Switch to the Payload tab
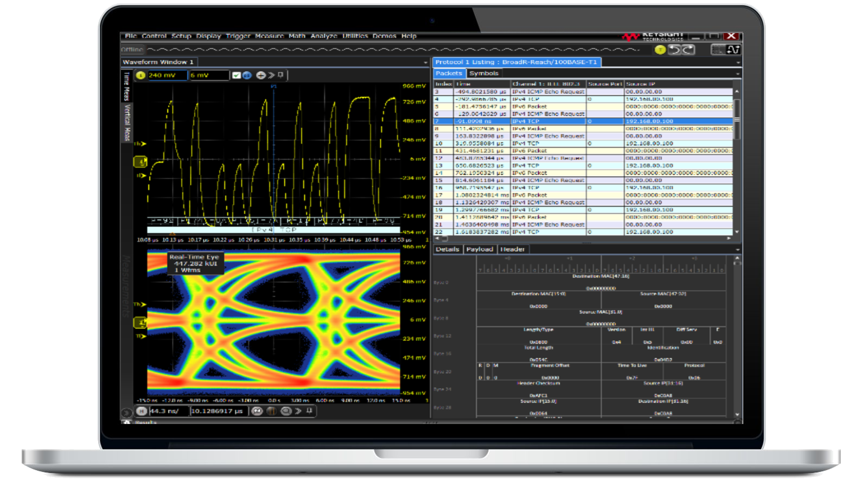This screenshot has height=488, width=868. 480,249
